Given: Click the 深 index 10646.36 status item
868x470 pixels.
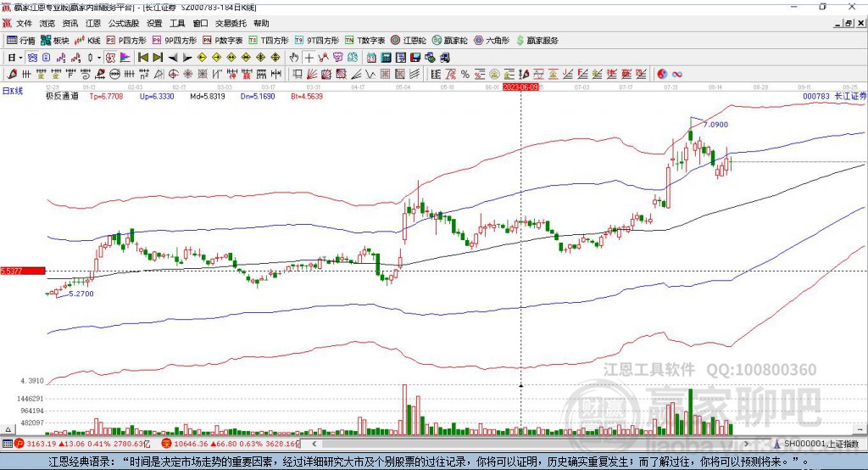Looking at the screenshot, I should (x=231, y=444).
